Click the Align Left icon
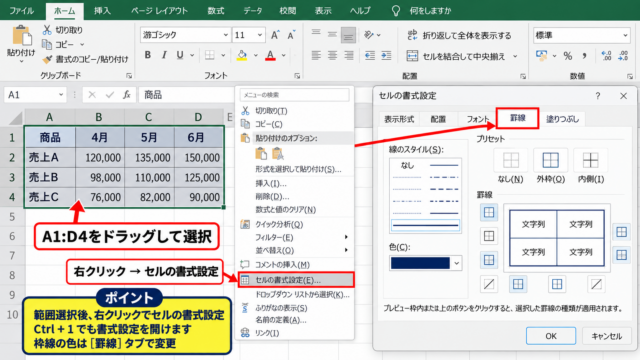 316,56
